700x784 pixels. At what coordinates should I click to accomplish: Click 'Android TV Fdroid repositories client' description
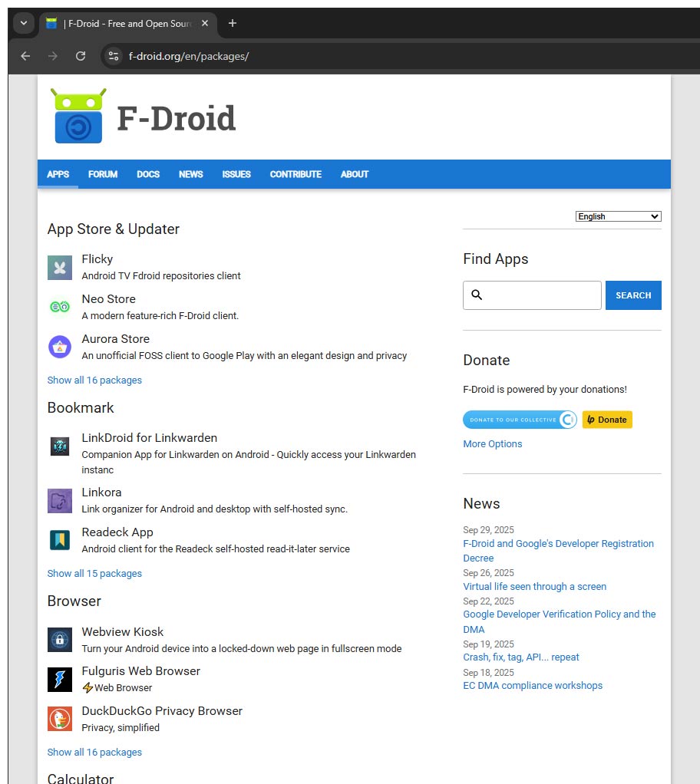click(161, 276)
